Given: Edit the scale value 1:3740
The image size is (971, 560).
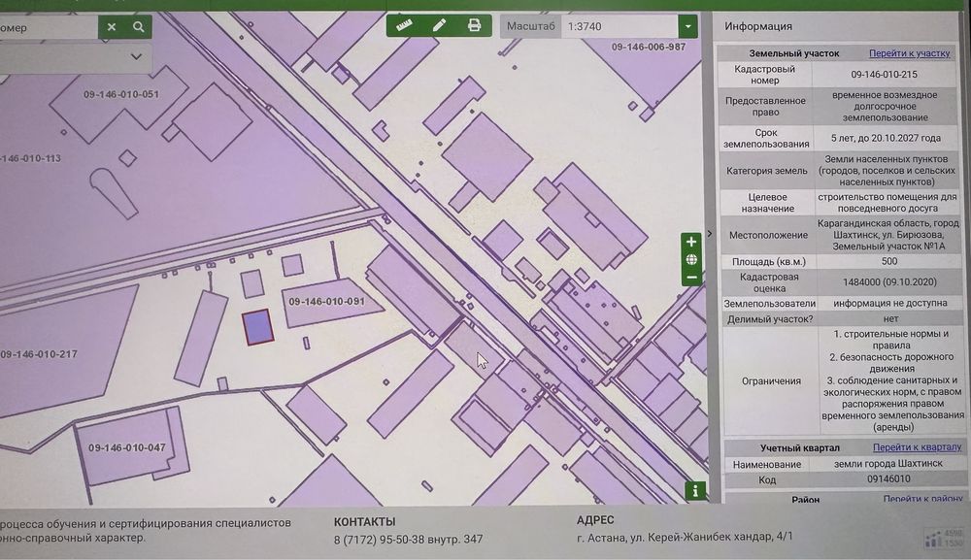Looking at the screenshot, I should [x=619, y=26].
